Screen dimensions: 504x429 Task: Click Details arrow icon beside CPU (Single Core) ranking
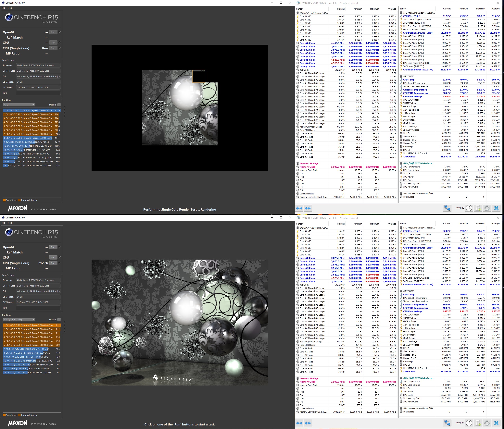tap(59, 320)
